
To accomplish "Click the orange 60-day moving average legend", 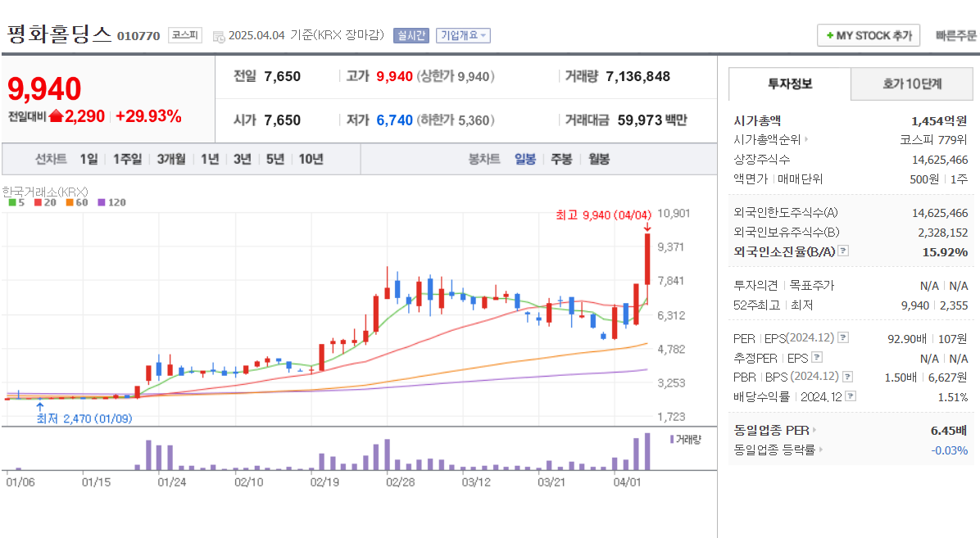I will 77,202.
